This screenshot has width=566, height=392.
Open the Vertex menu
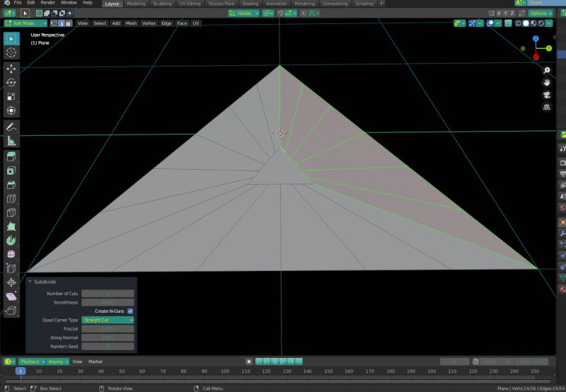pos(149,23)
